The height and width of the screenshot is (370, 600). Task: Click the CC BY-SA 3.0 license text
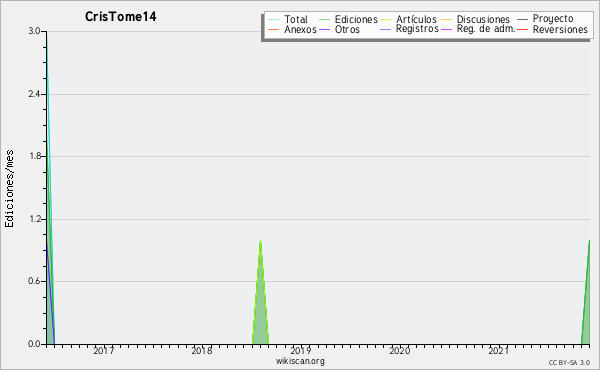pos(569,362)
